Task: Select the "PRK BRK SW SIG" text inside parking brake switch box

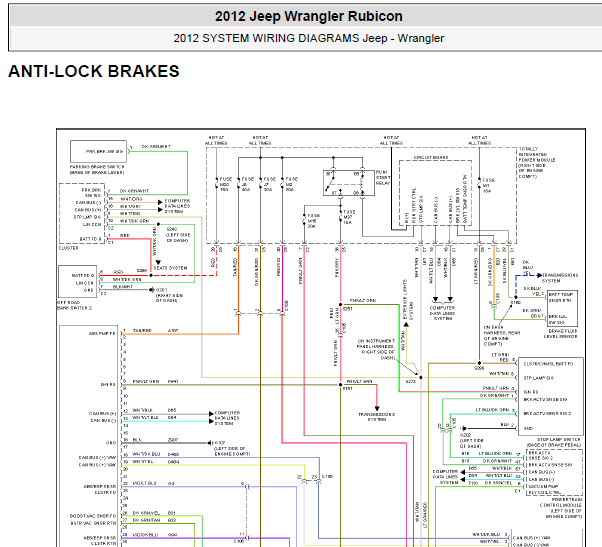Action: tap(104, 151)
